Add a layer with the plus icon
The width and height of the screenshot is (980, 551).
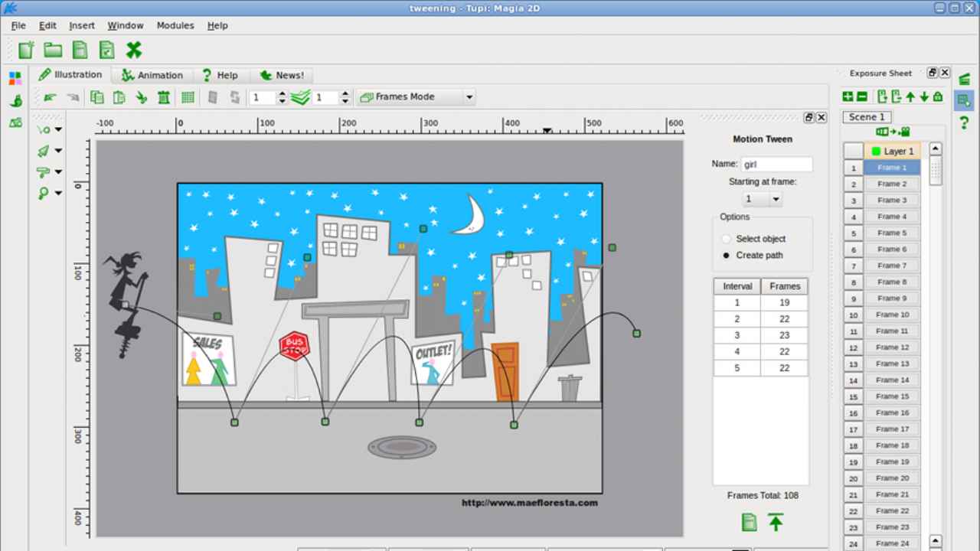(x=848, y=96)
